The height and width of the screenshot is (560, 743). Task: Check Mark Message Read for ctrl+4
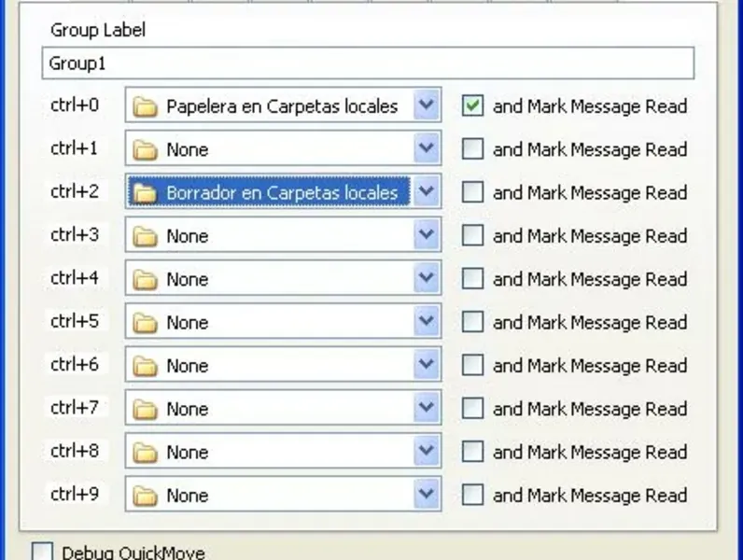pyautogui.click(x=473, y=279)
